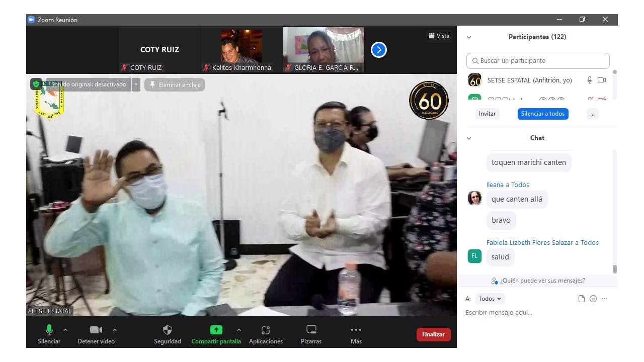Open participants more options ellipsis
Viewport: 644px width, 362px height.
click(x=592, y=114)
